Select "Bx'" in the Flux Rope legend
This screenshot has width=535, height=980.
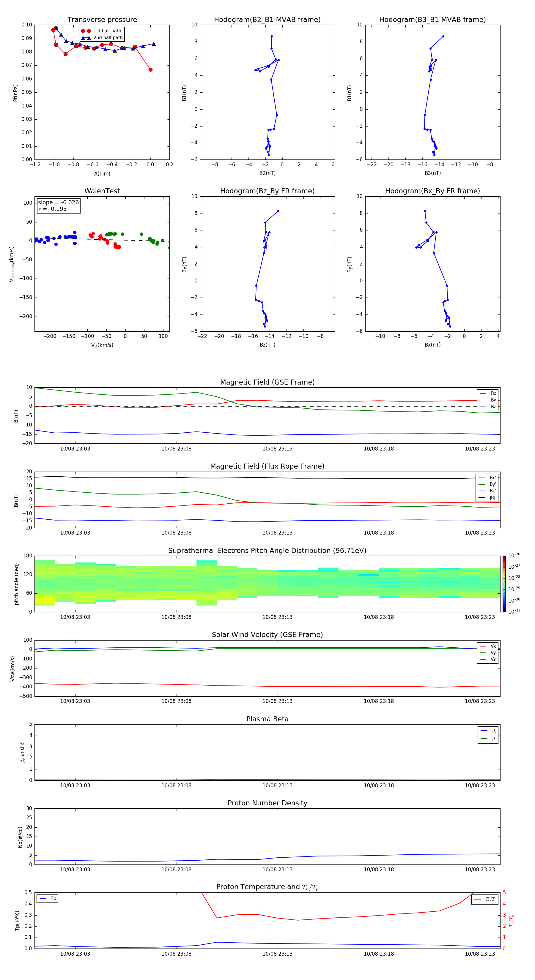[487, 478]
